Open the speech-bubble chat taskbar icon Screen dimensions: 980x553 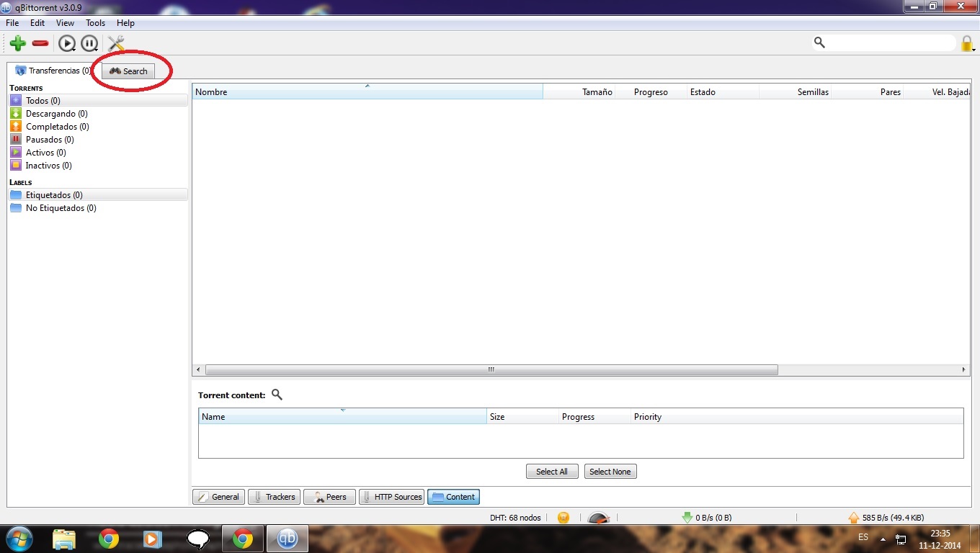point(197,539)
